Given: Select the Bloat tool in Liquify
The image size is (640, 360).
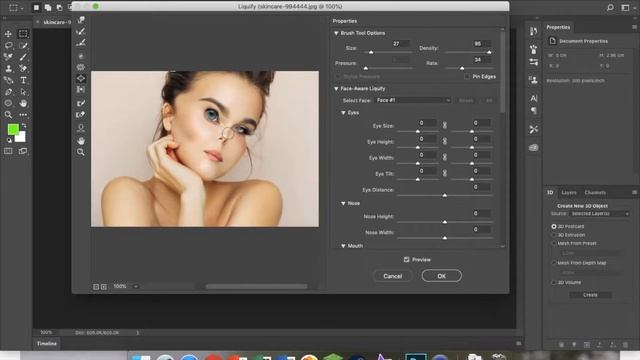Looking at the screenshot, I should coord(81,78).
